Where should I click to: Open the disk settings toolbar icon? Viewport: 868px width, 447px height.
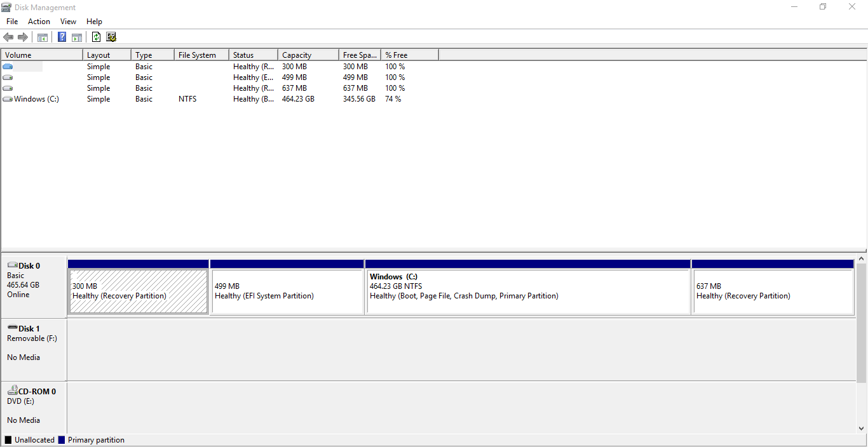click(x=111, y=37)
